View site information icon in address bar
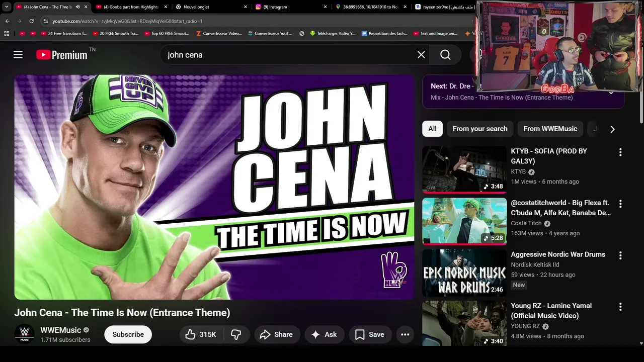The width and height of the screenshot is (644, 362). 46,21
